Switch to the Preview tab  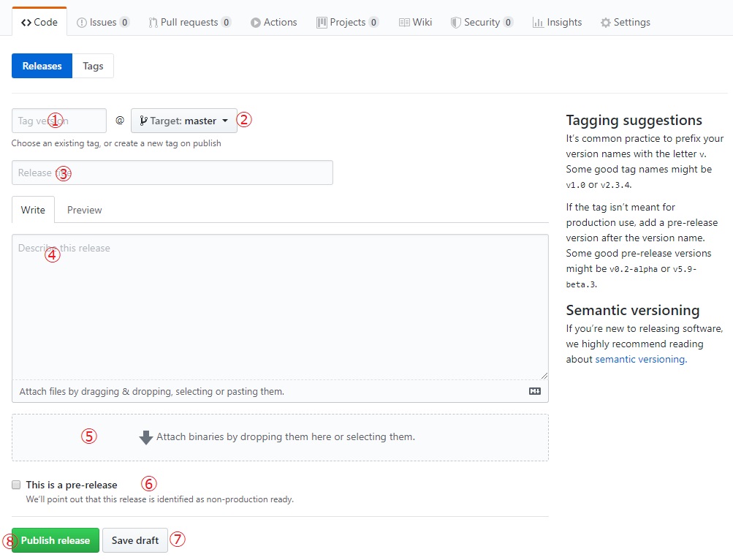coord(85,210)
